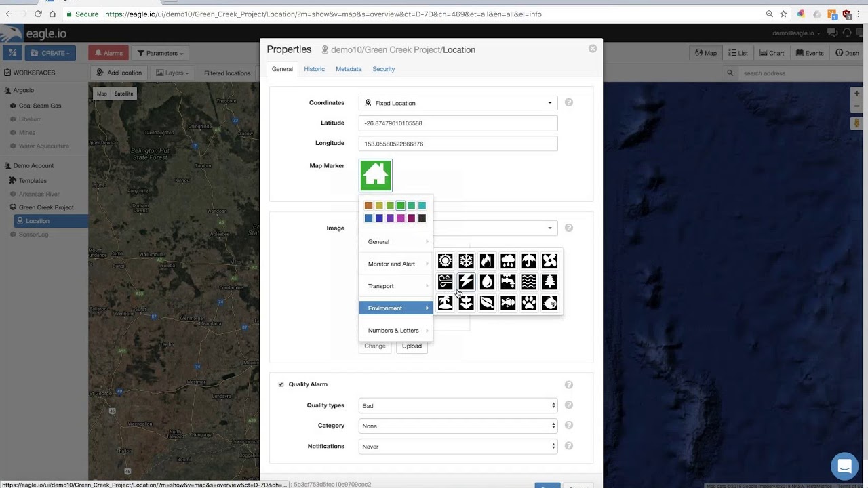868x488 pixels.
Task: Open the chat messages icon in header
Action: [x=832, y=33]
